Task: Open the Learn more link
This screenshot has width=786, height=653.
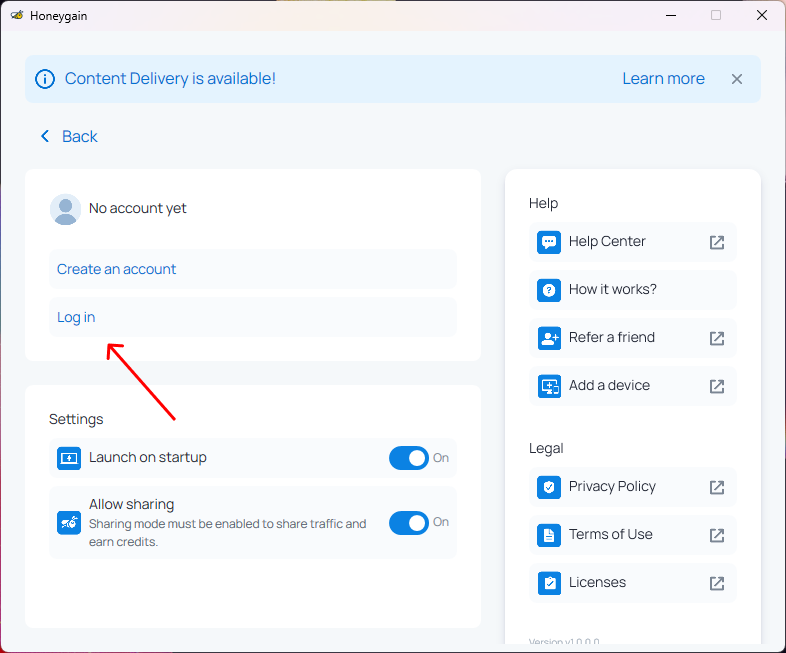Action: click(663, 79)
